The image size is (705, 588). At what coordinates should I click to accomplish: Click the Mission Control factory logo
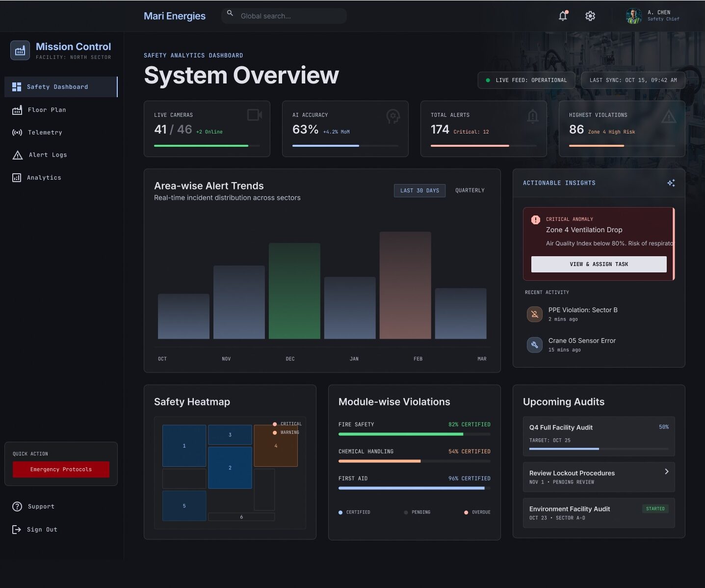pyautogui.click(x=20, y=51)
